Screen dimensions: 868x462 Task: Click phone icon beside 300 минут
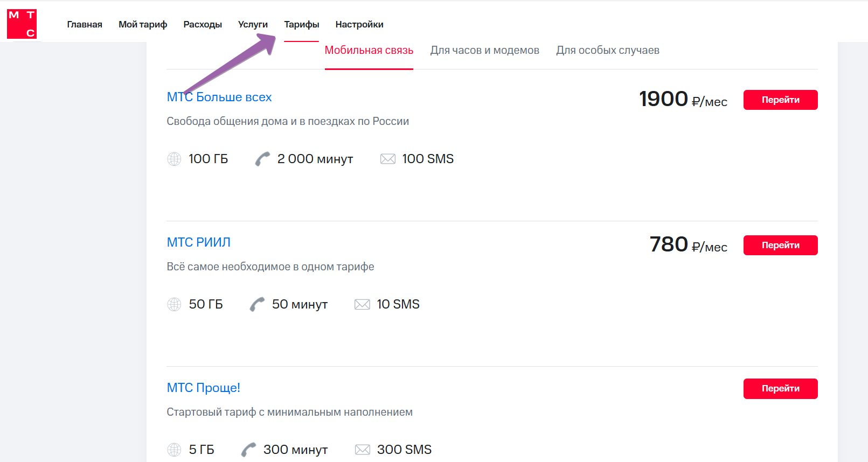click(x=248, y=450)
